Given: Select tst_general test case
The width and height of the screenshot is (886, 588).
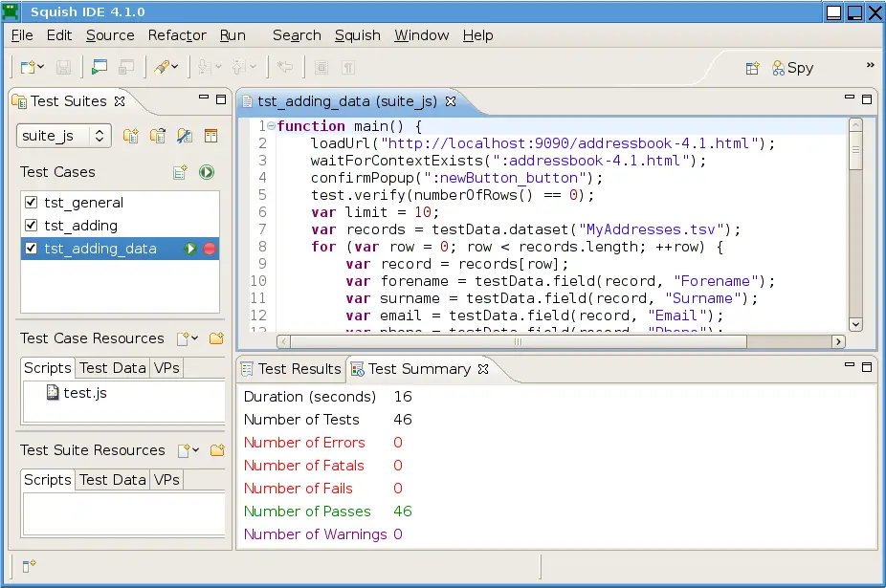Looking at the screenshot, I should tap(83, 202).
